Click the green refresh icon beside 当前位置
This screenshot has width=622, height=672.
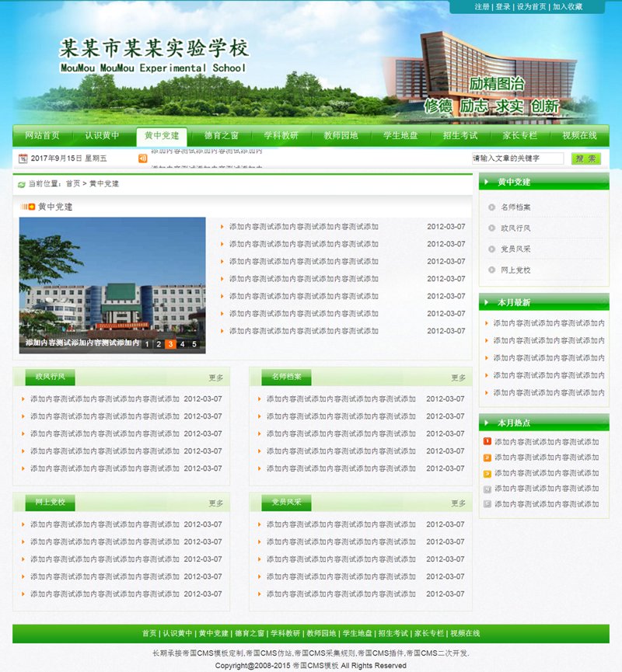click(x=22, y=184)
